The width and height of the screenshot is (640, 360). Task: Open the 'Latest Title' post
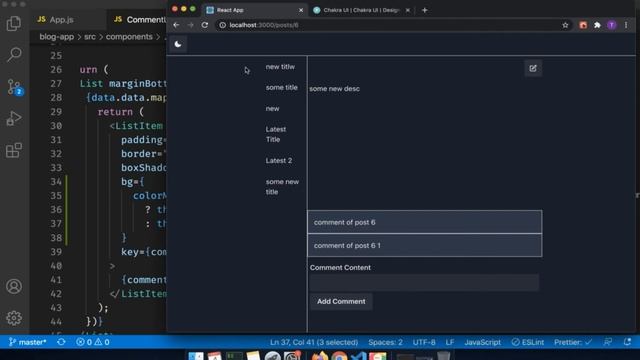click(276, 134)
